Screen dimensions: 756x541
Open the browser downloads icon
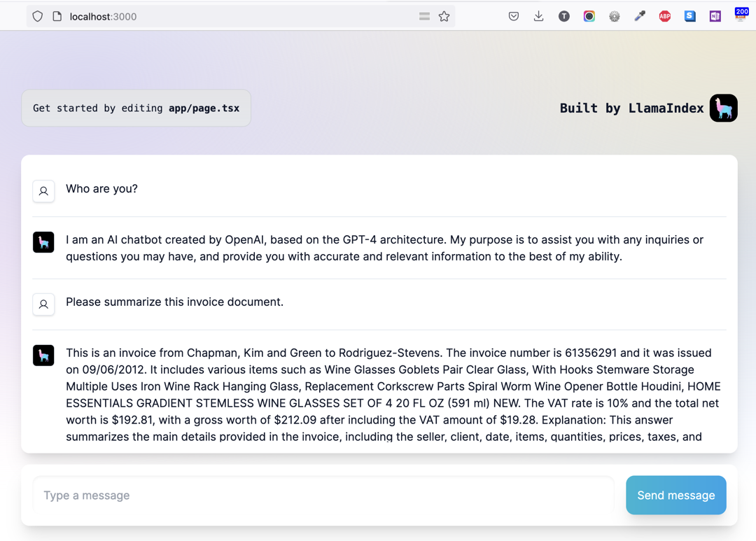(x=538, y=16)
